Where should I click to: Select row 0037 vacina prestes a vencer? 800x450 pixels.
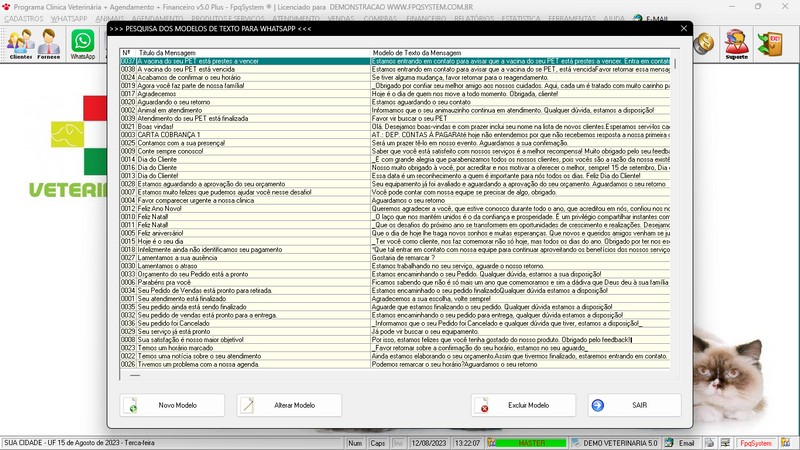click(x=395, y=61)
